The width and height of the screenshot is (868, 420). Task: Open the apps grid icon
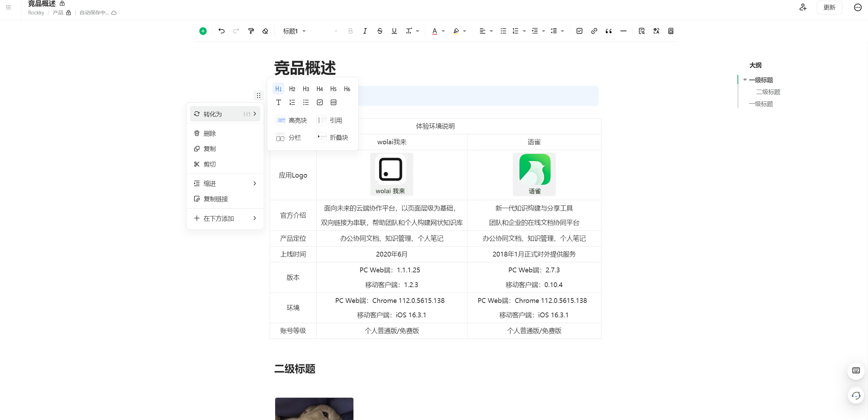click(x=9, y=7)
